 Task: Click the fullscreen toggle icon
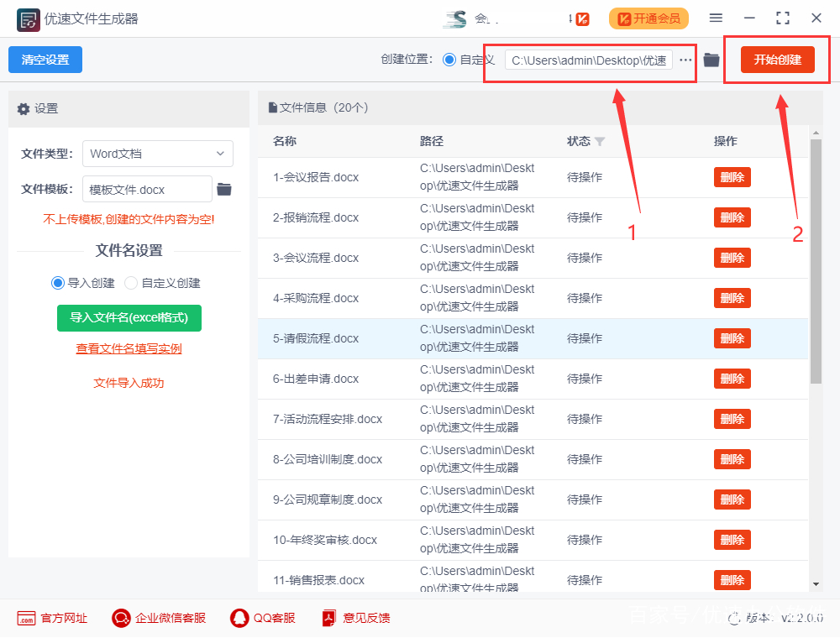click(783, 18)
